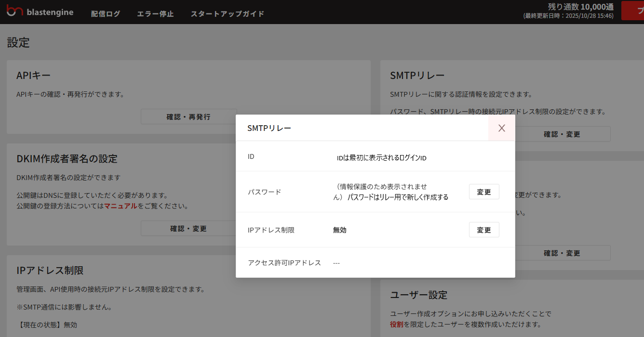The height and width of the screenshot is (337, 644).
Task: Click the blastengine logo icon
Action: (14, 12)
